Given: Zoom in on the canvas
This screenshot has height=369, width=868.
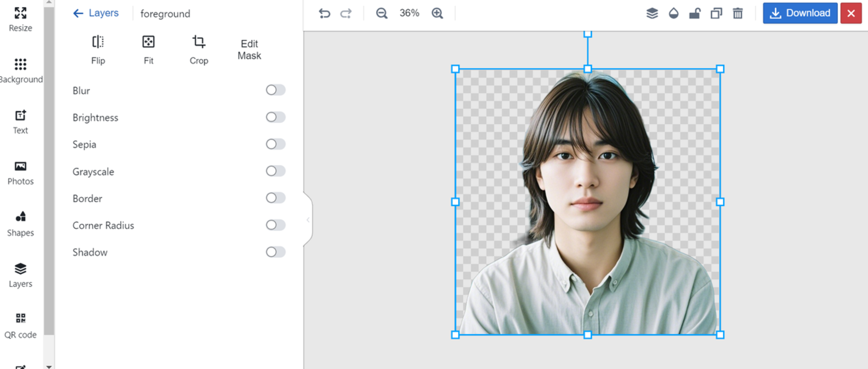Looking at the screenshot, I should pyautogui.click(x=437, y=13).
